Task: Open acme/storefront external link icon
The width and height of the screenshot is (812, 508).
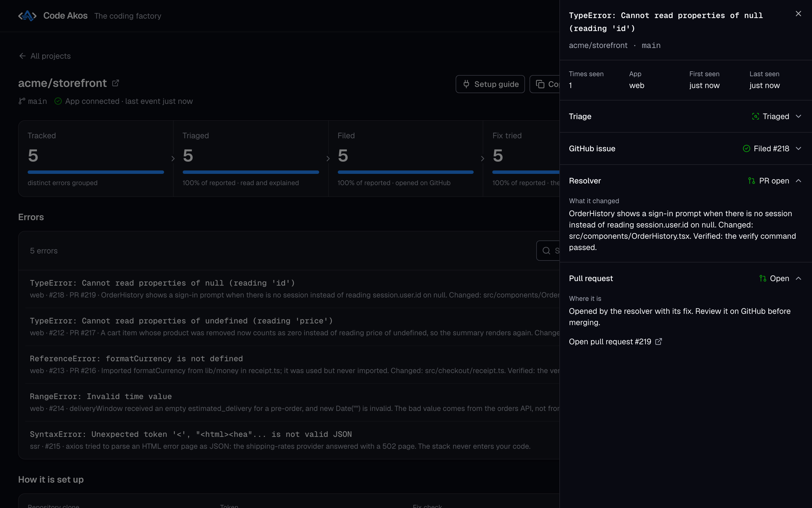Action: coord(115,83)
